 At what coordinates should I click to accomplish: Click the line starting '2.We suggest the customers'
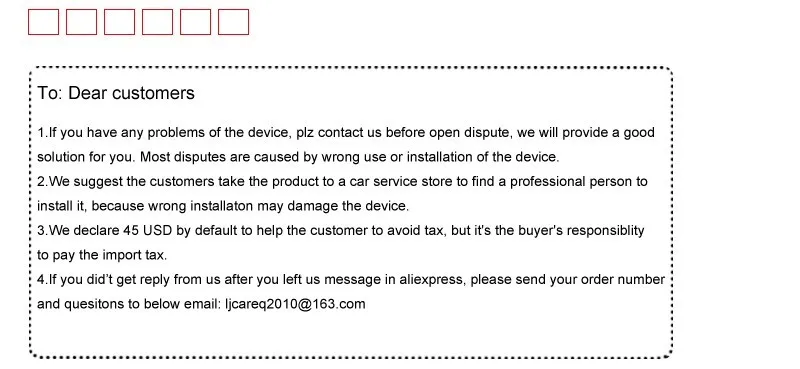(x=342, y=182)
